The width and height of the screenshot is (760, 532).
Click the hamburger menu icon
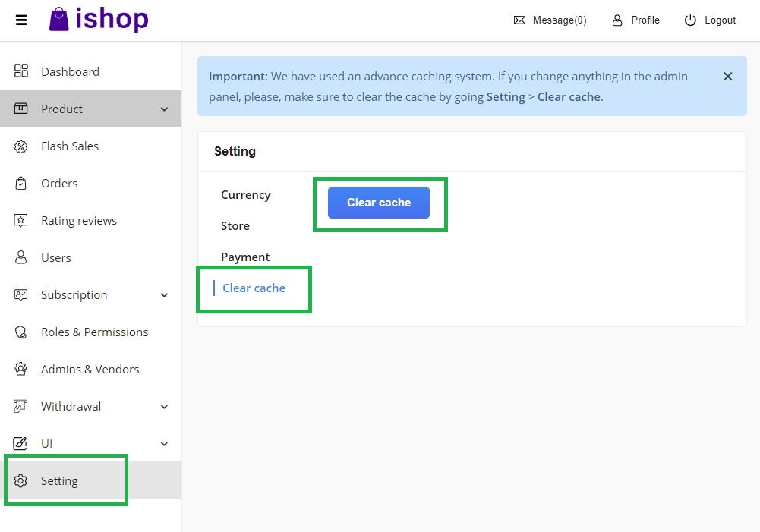21,20
